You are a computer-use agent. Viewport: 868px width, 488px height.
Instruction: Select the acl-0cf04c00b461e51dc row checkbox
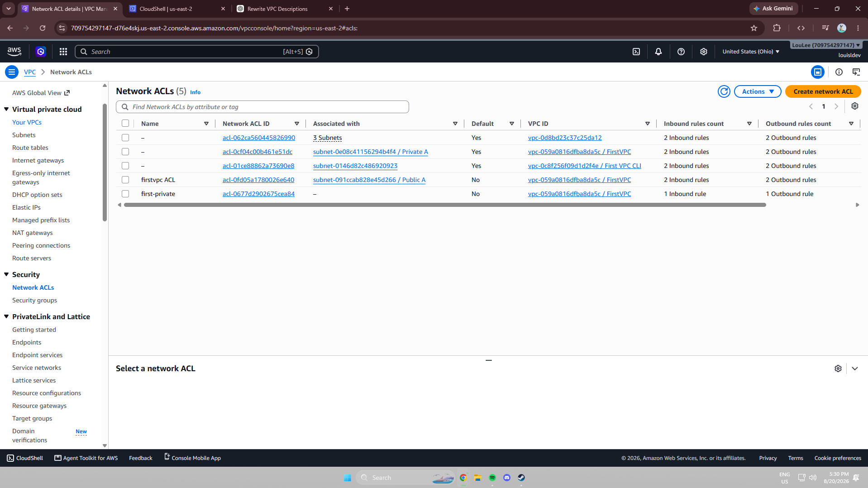[125, 152]
